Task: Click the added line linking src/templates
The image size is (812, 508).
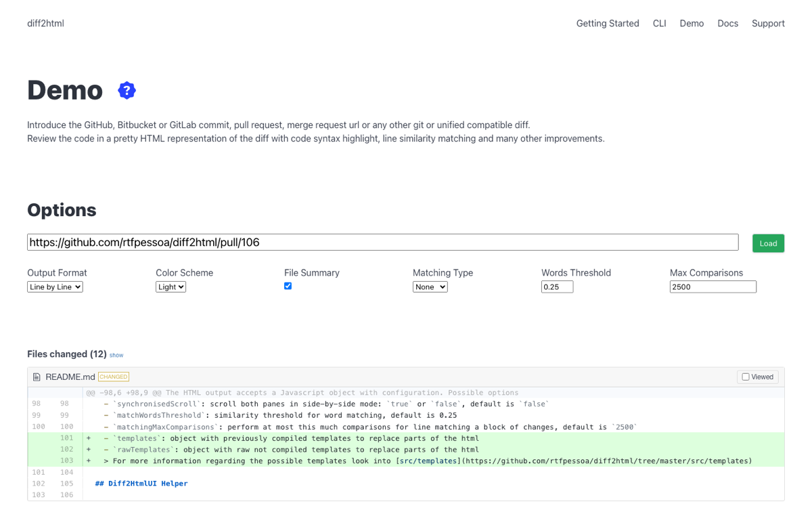Action: click(433, 461)
